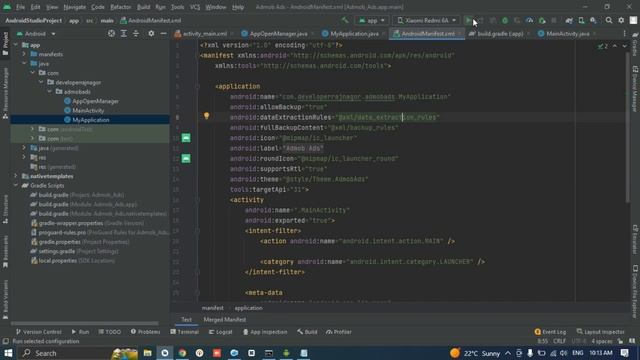Image resolution: width=640 pixels, height=360 pixels.
Task: Click Collapse All in Project panel
Action: [x=136, y=33]
